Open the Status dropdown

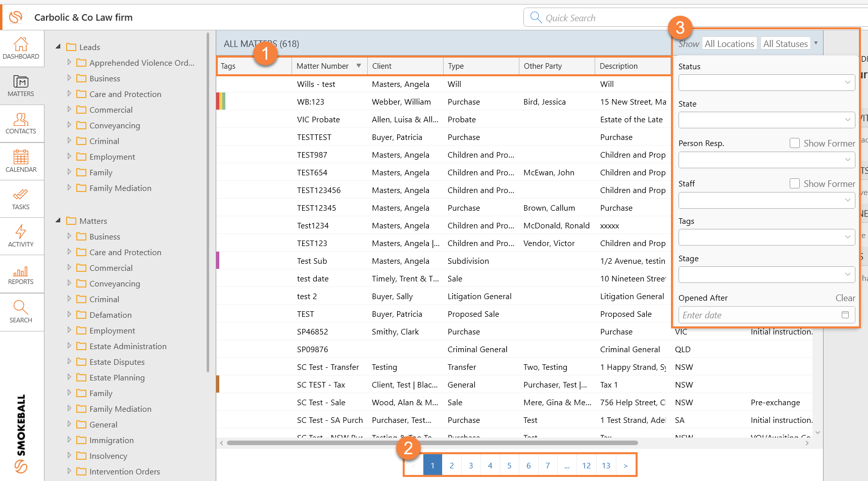766,82
